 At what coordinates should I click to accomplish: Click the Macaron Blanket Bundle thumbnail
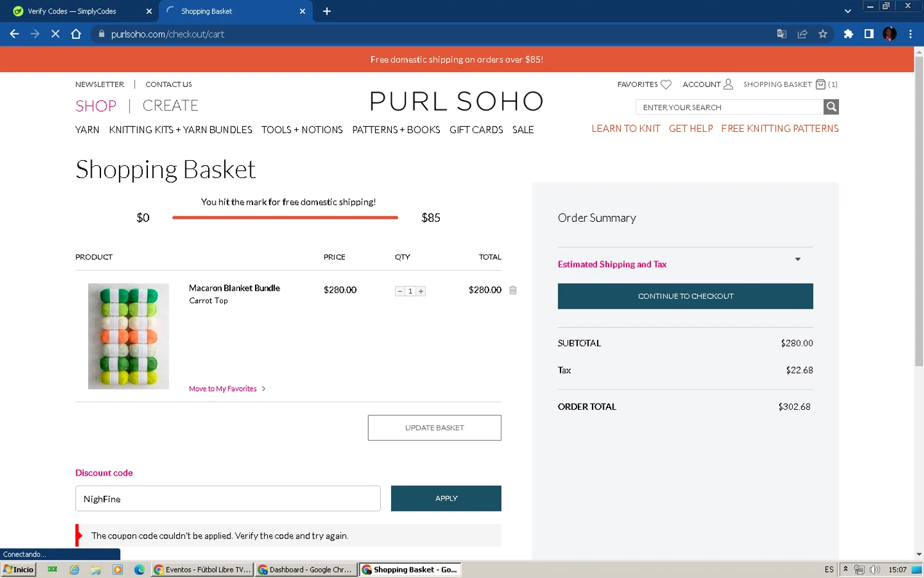point(128,336)
